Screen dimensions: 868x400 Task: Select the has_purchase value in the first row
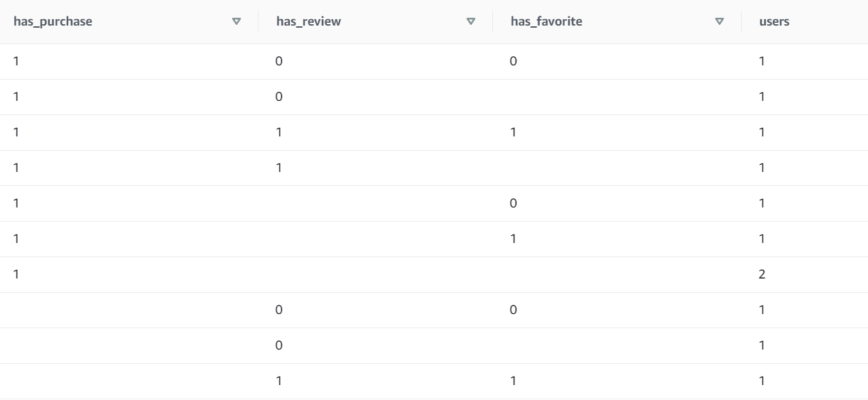(16, 61)
